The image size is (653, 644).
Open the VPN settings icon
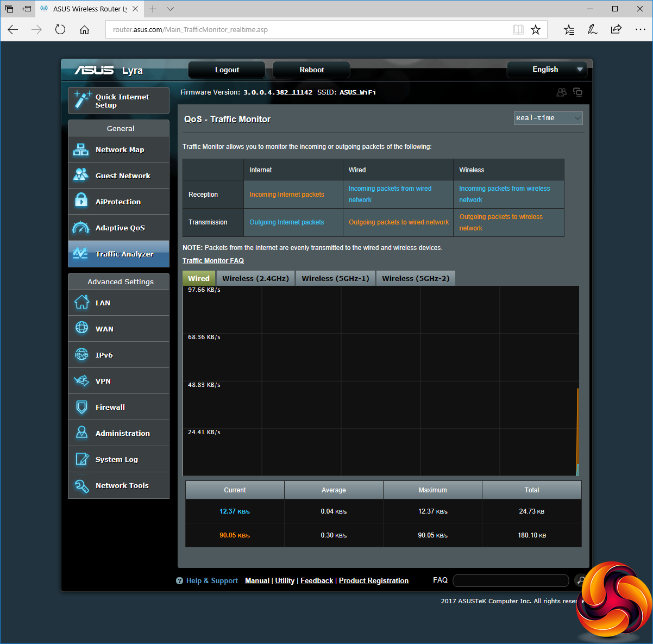tap(81, 381)
